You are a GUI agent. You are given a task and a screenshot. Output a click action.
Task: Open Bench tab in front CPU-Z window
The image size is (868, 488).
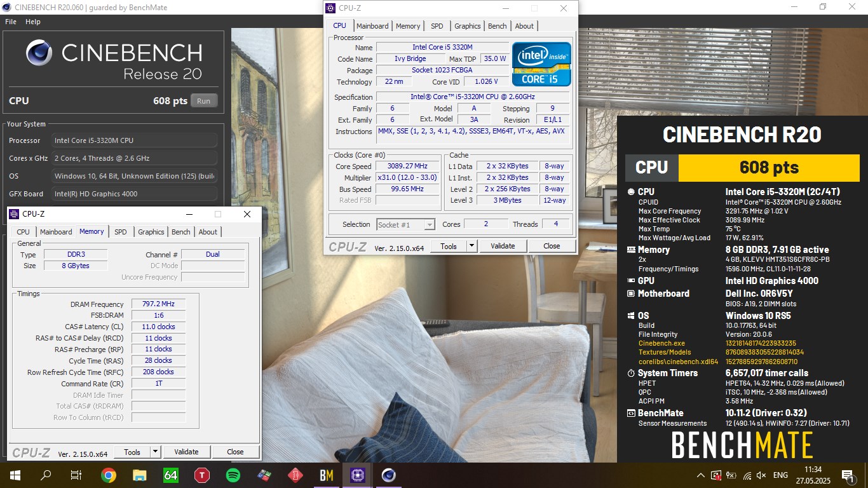(498, 26)
